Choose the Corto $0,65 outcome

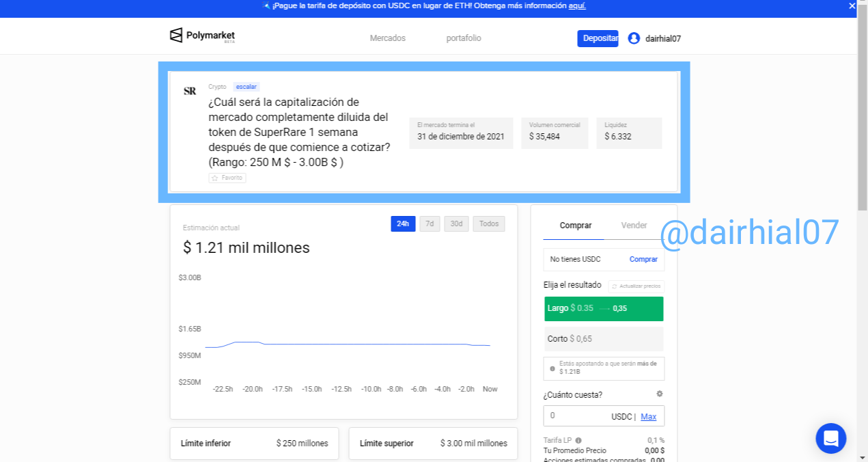pos(604,339)
